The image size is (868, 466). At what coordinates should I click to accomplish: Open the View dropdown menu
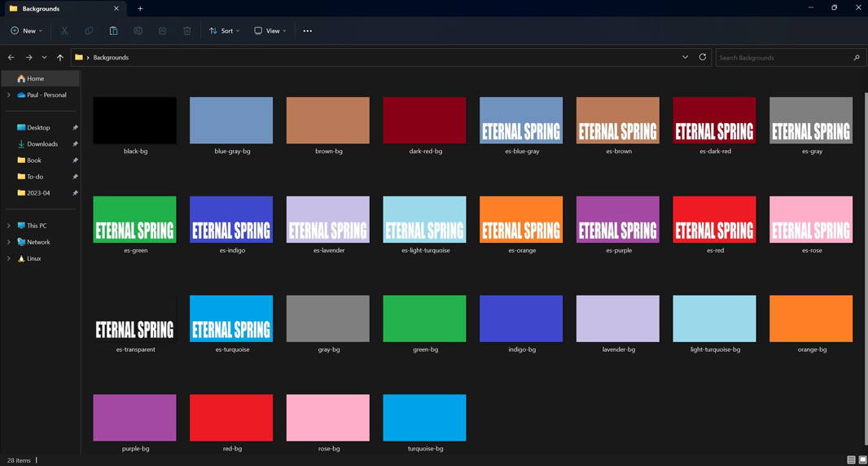click(x=270, y=31)
